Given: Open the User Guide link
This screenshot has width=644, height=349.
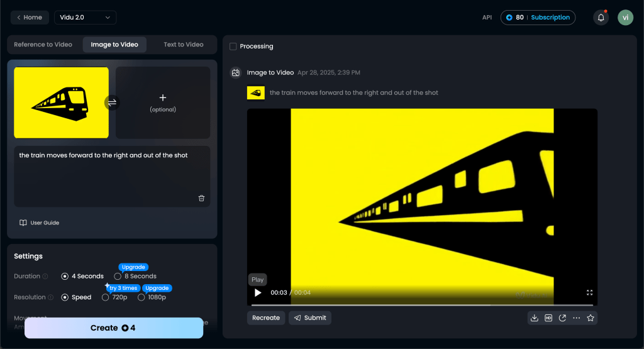Looking at the screenshot, I should (40, 223).
